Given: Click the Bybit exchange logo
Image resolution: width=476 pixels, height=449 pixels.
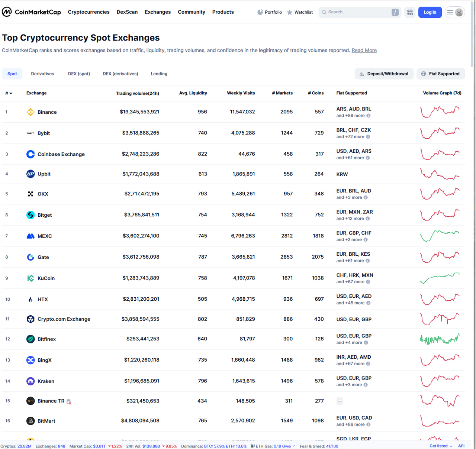Looking at the screenshot, I should coord(30,133).
